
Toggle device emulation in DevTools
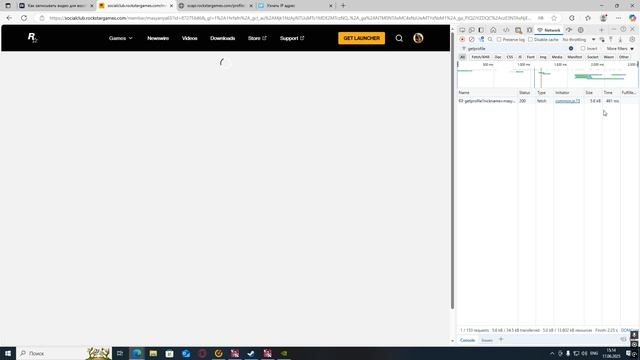[x=471, y=30]
